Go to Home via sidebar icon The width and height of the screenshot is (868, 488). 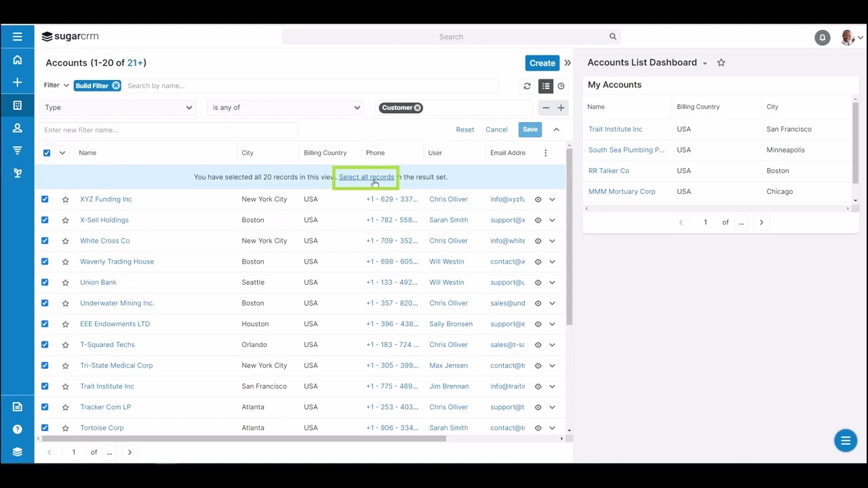point(17,60)
